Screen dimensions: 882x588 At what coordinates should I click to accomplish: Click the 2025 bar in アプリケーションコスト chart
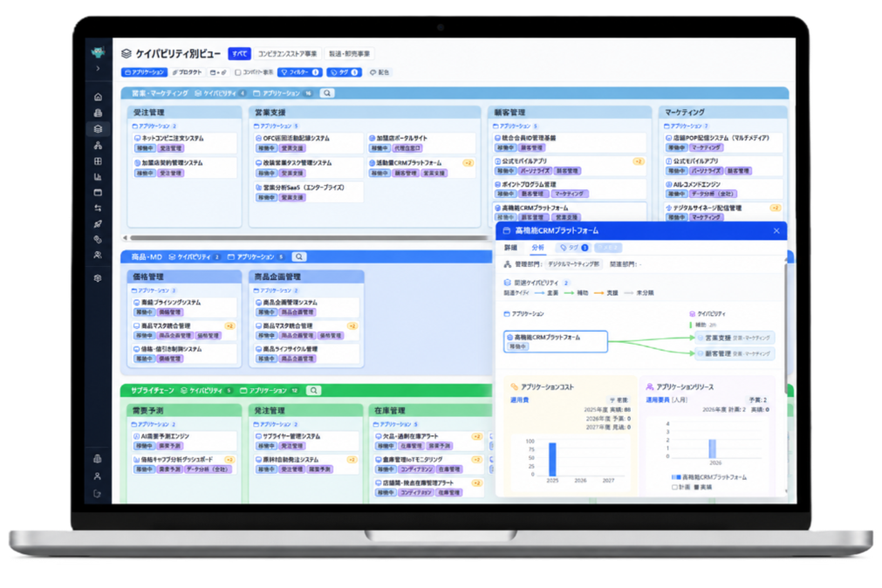[552, 460]
